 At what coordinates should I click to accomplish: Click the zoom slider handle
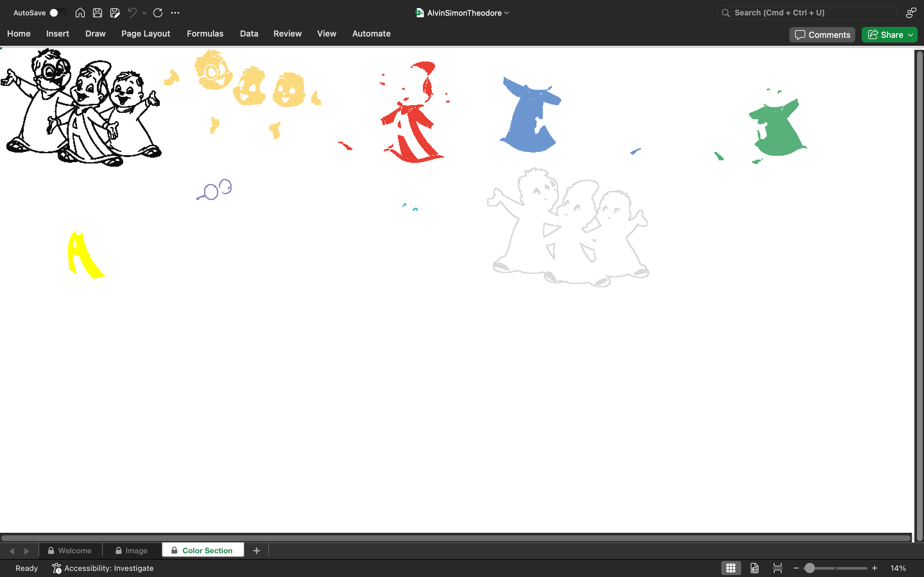[809, 568]
